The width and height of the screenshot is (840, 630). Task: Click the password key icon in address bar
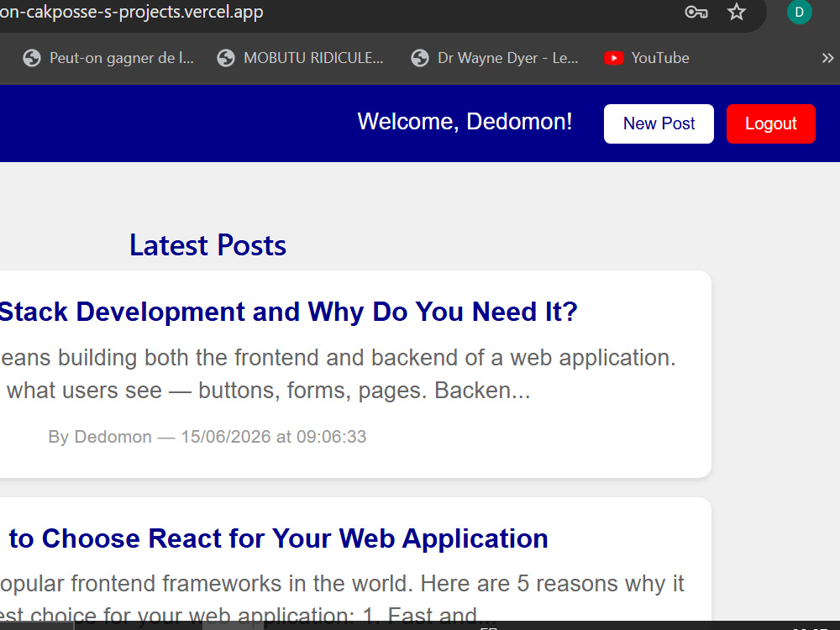tap(696, 12)
